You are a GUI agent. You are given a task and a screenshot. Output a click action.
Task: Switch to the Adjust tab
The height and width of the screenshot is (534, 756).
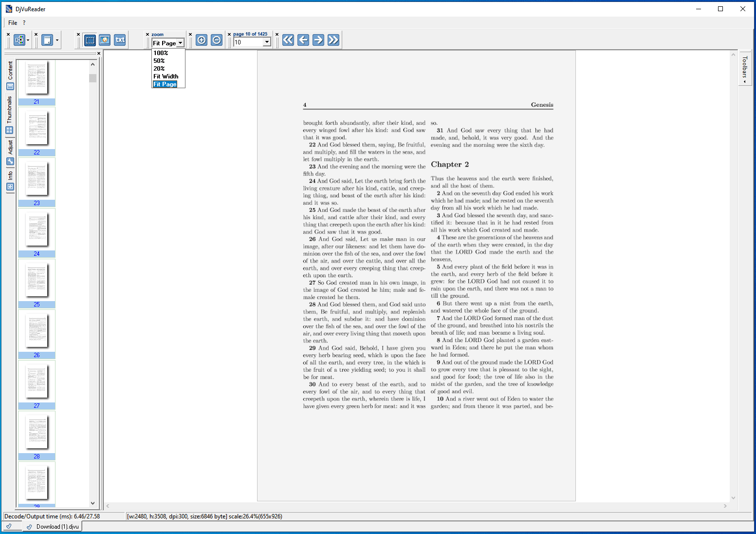[x=10, y=153]
